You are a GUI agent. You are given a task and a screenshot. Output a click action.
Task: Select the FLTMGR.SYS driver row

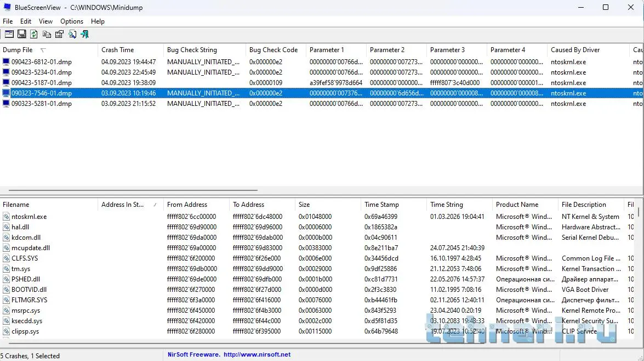pyautogui.click(x=30, y=300)
